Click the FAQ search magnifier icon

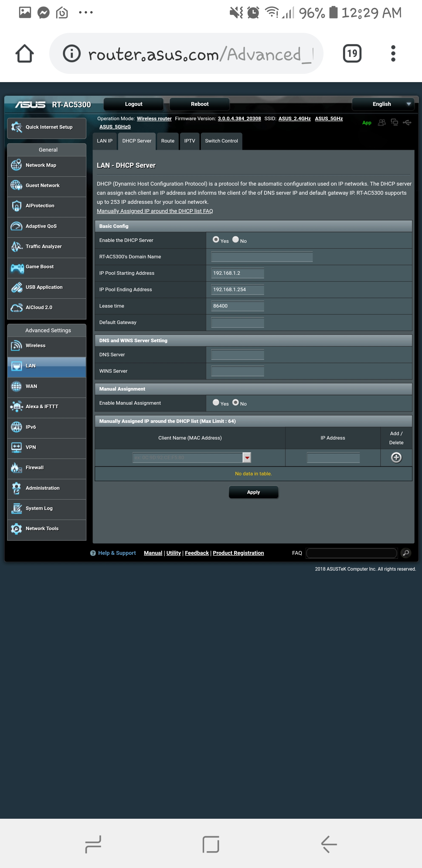(406, 553)
